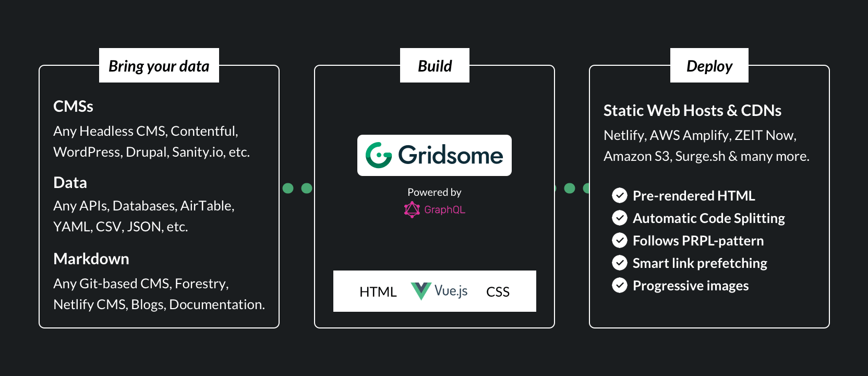The height and width of the screenshot is (376, 868).
Task: Click checkmark icon beside Automatic Code Splitting
Action: (x=620, y=218)
